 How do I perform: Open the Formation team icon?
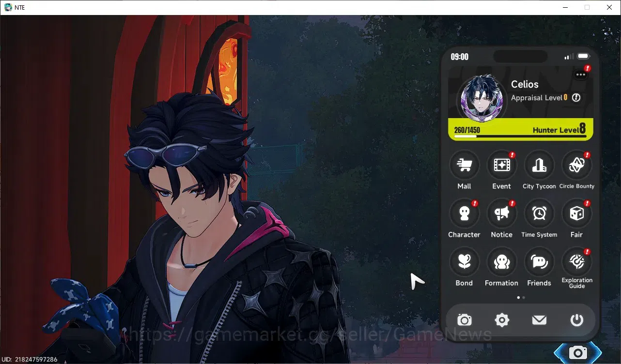(x=501, y=262)
